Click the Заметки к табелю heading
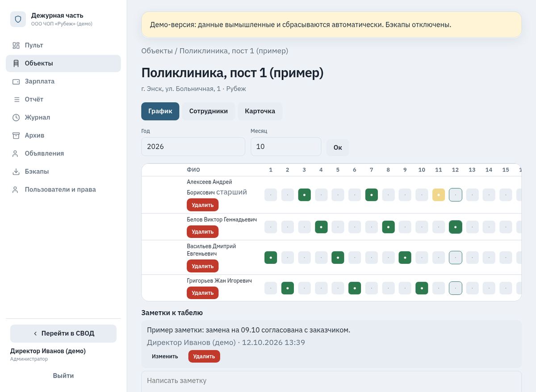Screen dimensions: 536x392 pyautogui.click(x=172, y=313)
